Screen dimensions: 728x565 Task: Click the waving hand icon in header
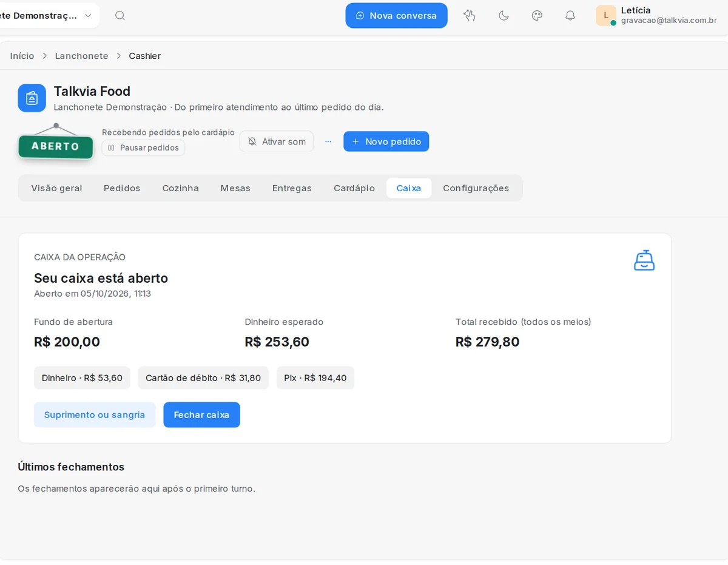click(470, 16)
